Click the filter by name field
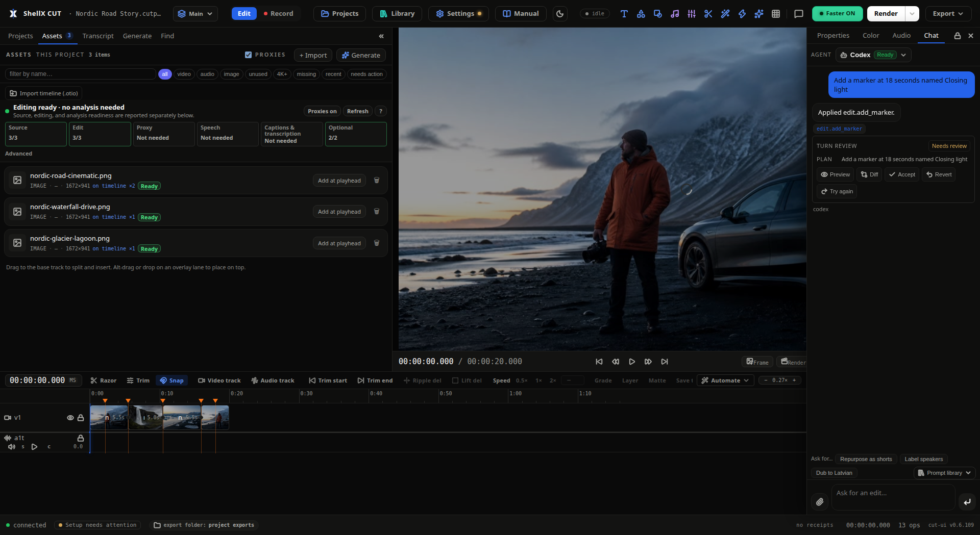 (x=80, y=74)
